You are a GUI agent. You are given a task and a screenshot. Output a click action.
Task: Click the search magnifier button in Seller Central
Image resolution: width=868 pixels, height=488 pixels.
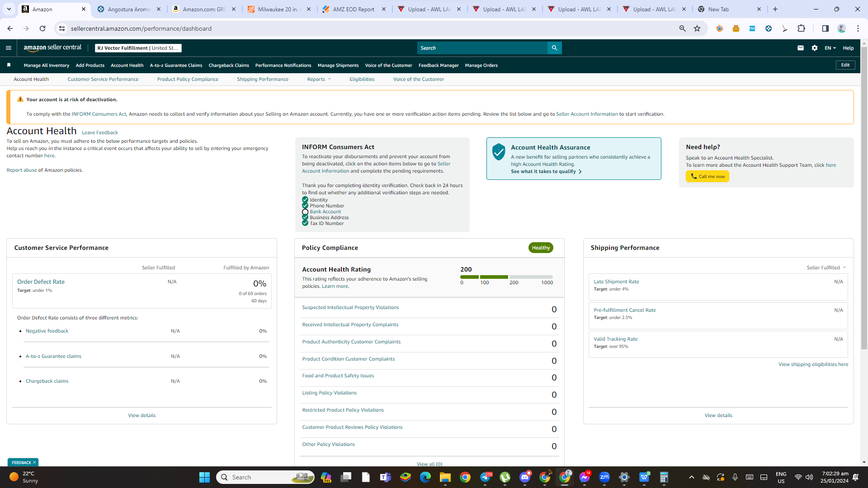click(x=554, y=48)
